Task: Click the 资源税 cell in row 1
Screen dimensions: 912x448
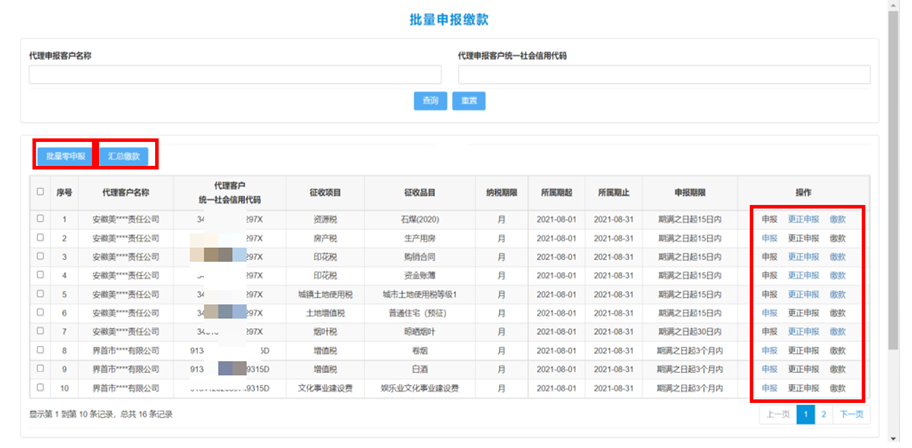Action: click(325, 219)
